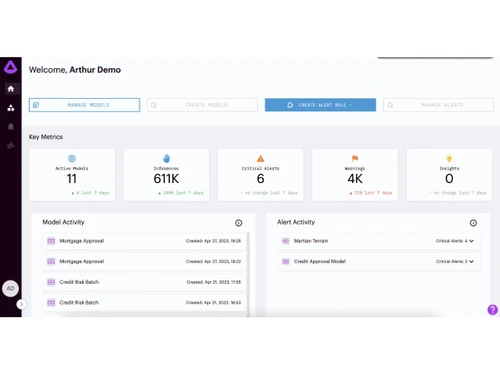Click the Critical Alerts triangle icon
The width and height of the screenshot is (500, 375).
pyautogui.click(x=261, y=158)
